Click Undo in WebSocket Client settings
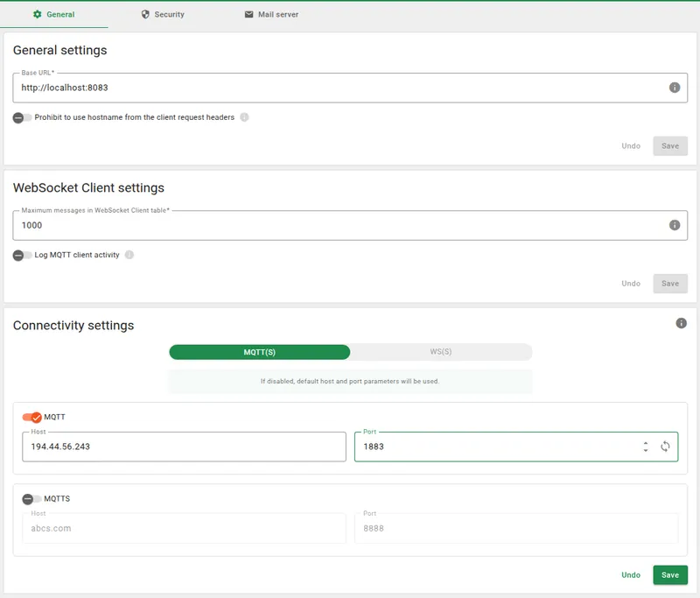Viewport: 700px width, 598px height. click(x=630, y=284)
